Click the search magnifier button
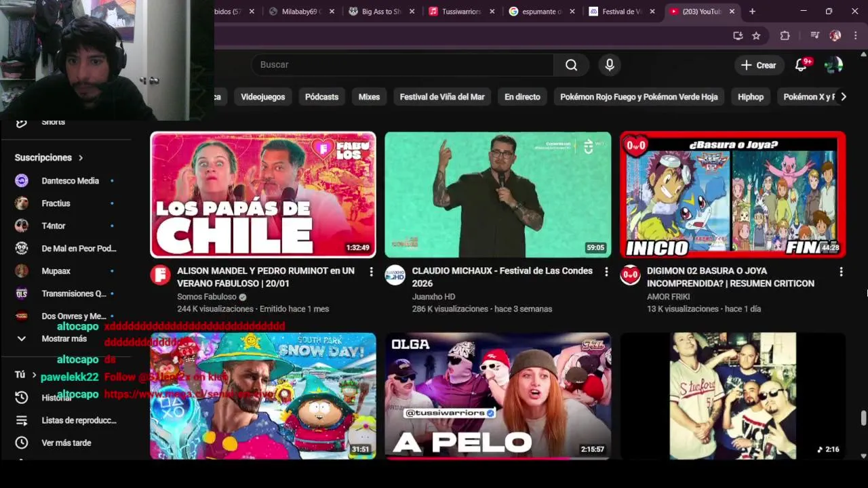This screenshot has width=868, height=488. tap(571, 65)
